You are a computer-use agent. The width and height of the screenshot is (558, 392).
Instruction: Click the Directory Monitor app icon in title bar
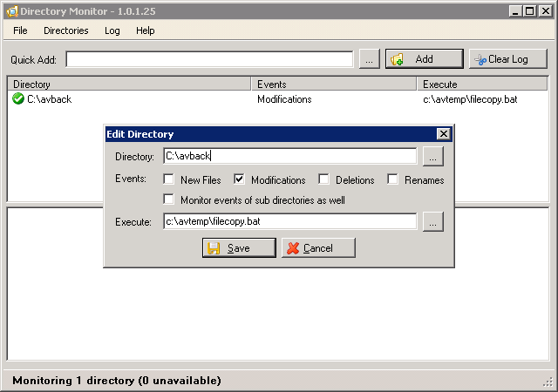(11, 11)
